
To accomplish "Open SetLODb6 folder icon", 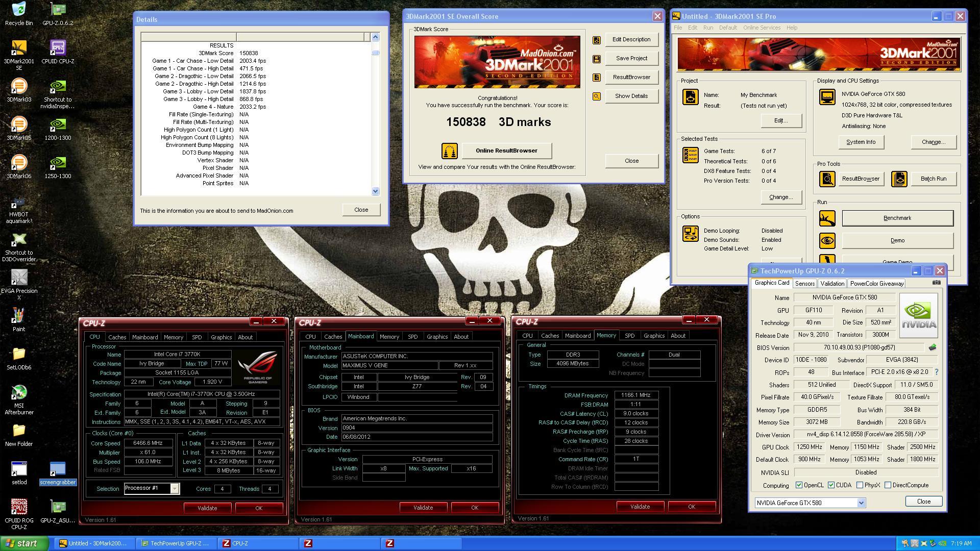I will (19, 358).
